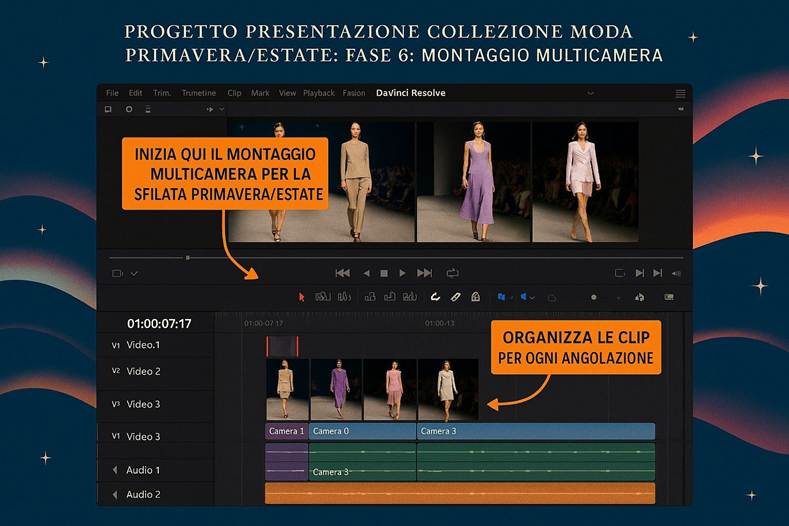Add a blue marker on the timeline

(523, 297)
